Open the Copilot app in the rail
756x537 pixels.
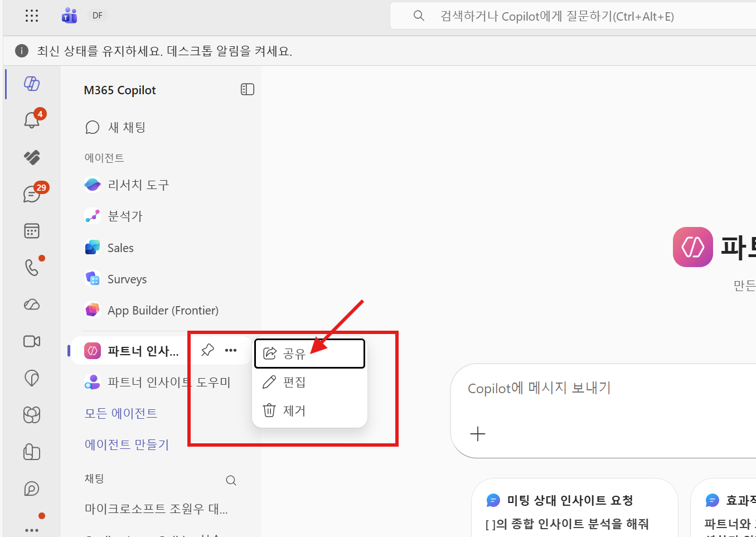32,84
